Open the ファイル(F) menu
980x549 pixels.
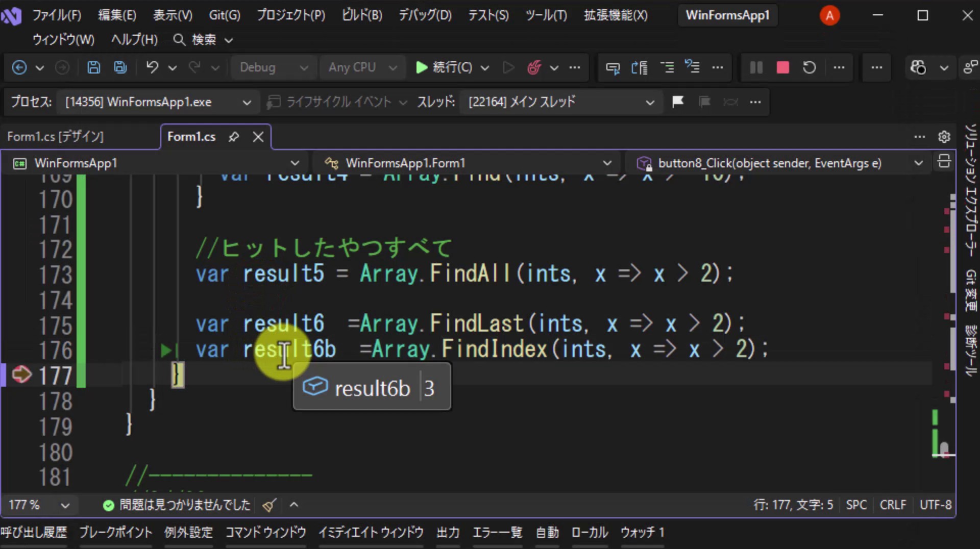click(x=57, y=15)
